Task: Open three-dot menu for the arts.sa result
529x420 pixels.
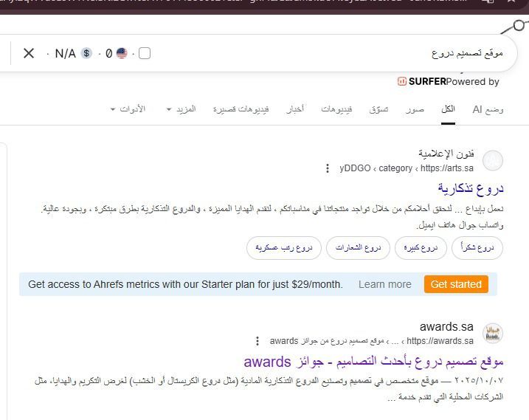Action: tap(328, 168)
